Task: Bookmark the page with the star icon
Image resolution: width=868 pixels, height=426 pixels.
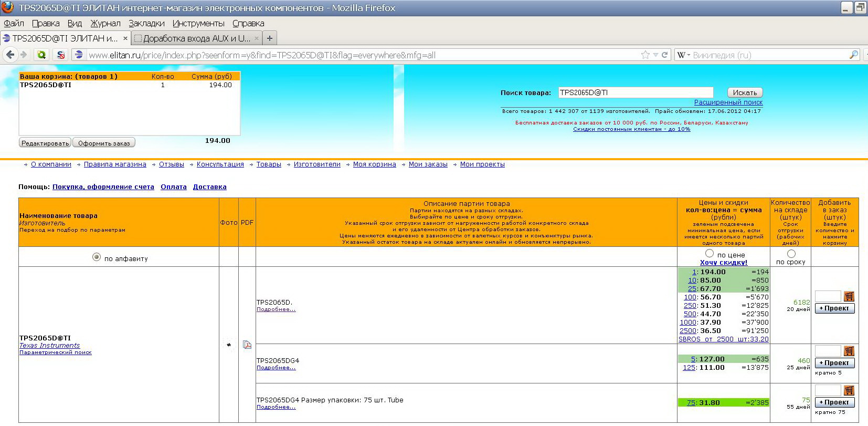Action: [x=645, y=55]
